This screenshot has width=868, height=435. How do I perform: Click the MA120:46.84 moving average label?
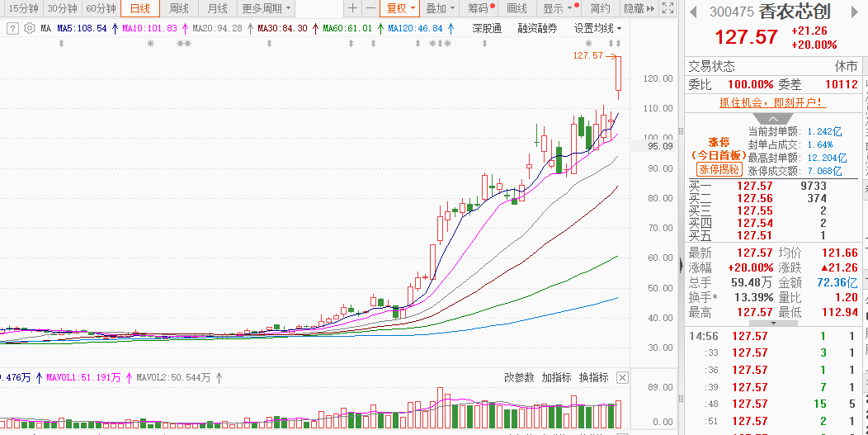415,29
